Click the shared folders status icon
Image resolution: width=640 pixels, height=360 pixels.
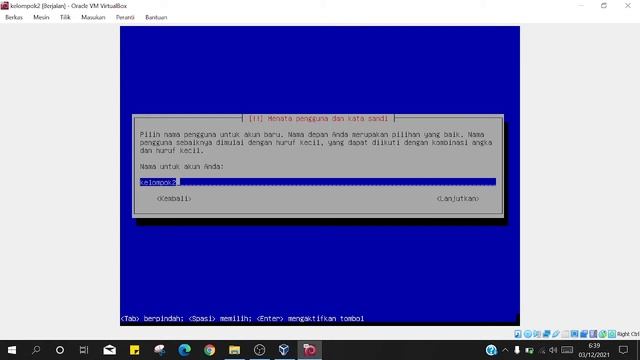pos(565,334)
